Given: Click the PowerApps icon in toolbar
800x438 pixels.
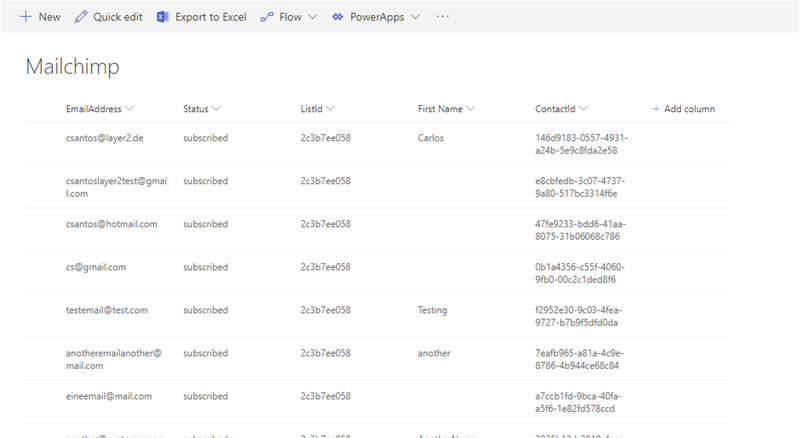Looking at the screenshot, I should [x=338, y=17].
